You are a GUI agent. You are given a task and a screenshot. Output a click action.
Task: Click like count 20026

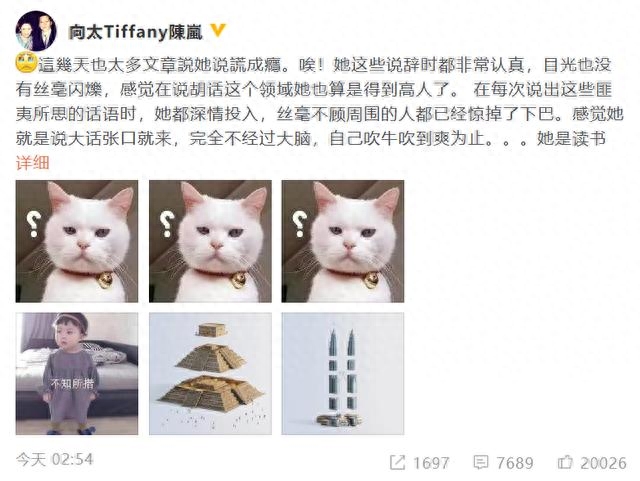coord(604,463)
